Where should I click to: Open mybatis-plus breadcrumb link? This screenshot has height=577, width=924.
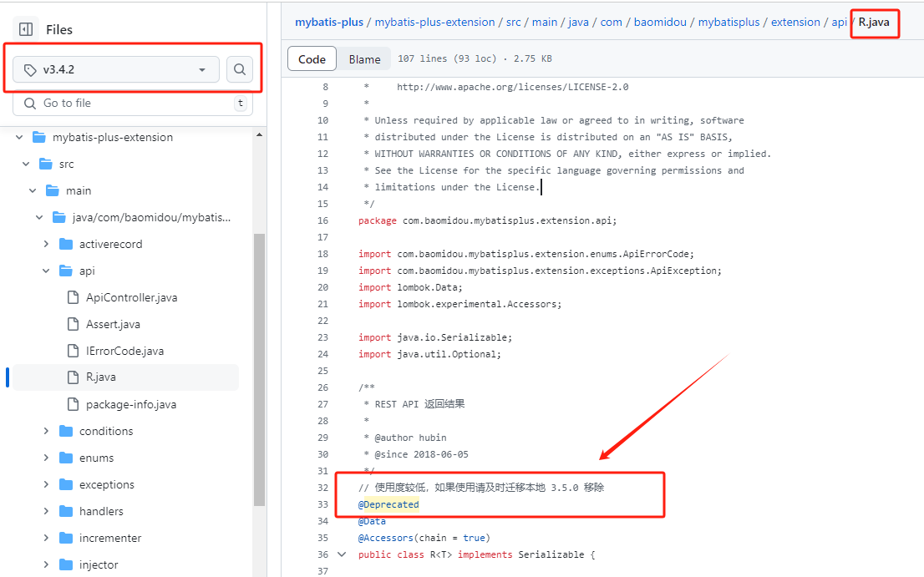tap(329, 22)
